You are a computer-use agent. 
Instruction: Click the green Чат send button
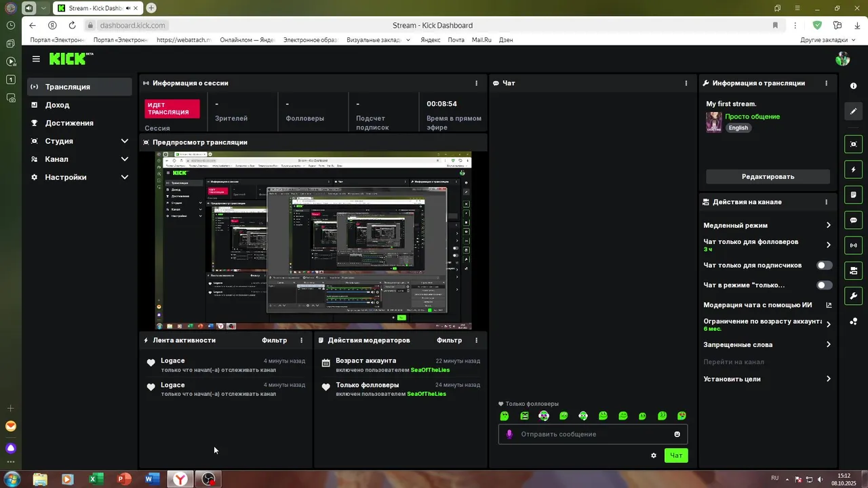[676, 455]
